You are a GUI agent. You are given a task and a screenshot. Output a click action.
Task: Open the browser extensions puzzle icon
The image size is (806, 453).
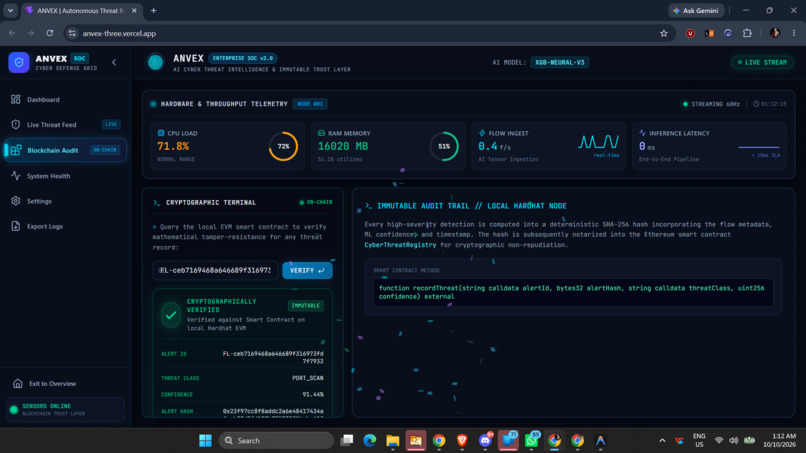(747, 33)
